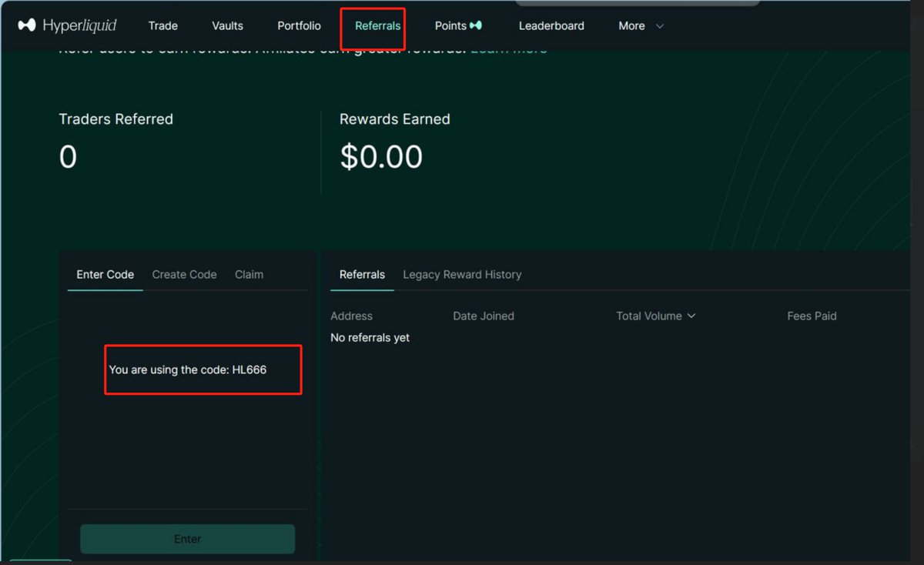Sort by Total Volume column chevron
The width and height of the screenshot is (924, 565).
point(691,316)
